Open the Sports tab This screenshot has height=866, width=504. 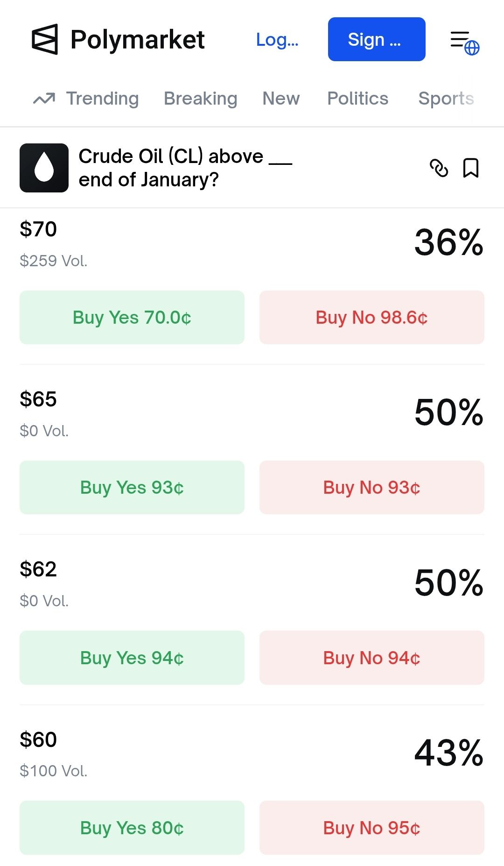coord(446,99)
